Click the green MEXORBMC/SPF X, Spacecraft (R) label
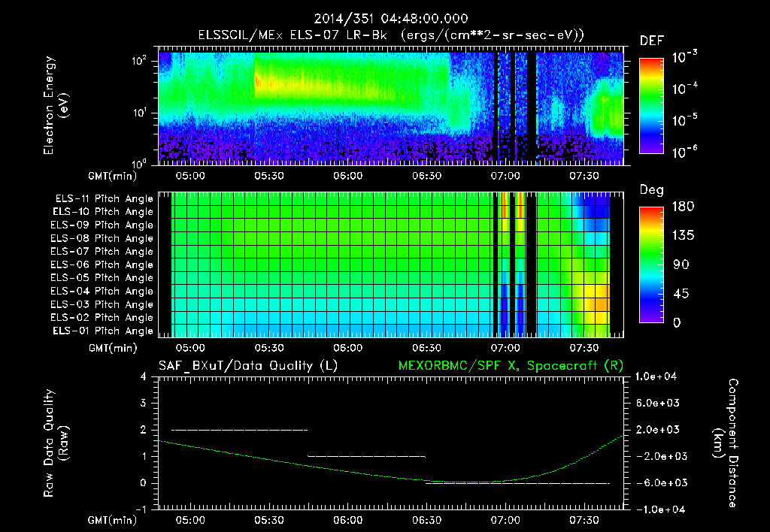 511,366
